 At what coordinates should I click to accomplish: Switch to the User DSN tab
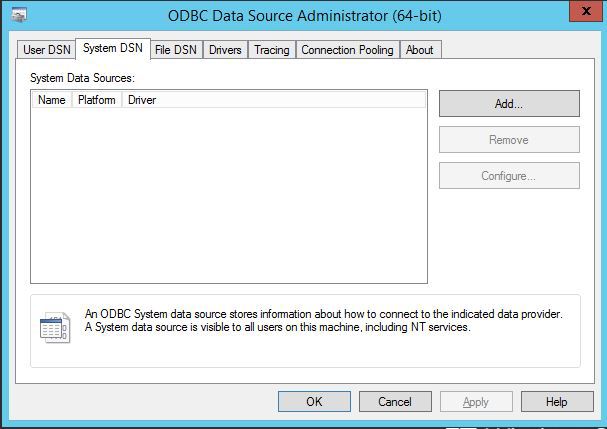click(46, 50)
